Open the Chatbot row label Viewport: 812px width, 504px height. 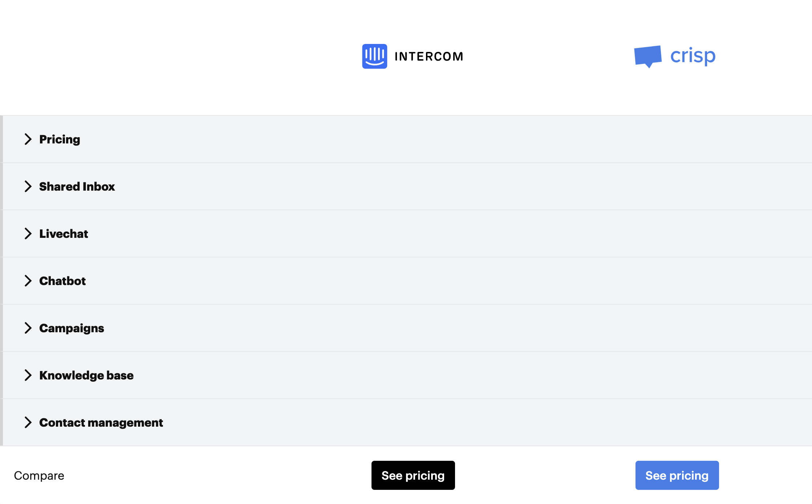(62, 281)
